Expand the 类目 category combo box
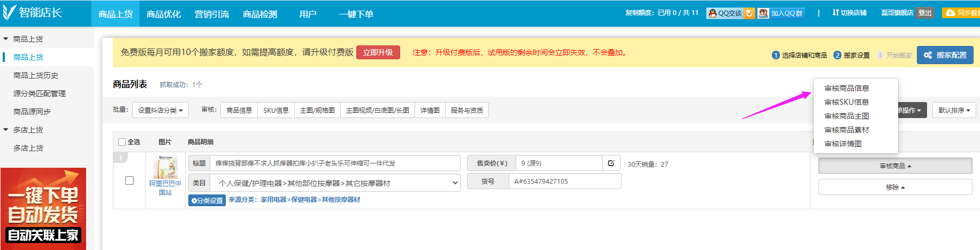 coord(455,183)
